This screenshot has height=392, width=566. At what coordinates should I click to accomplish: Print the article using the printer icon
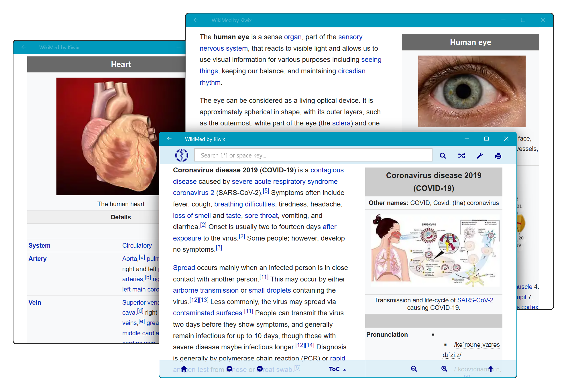498,155
